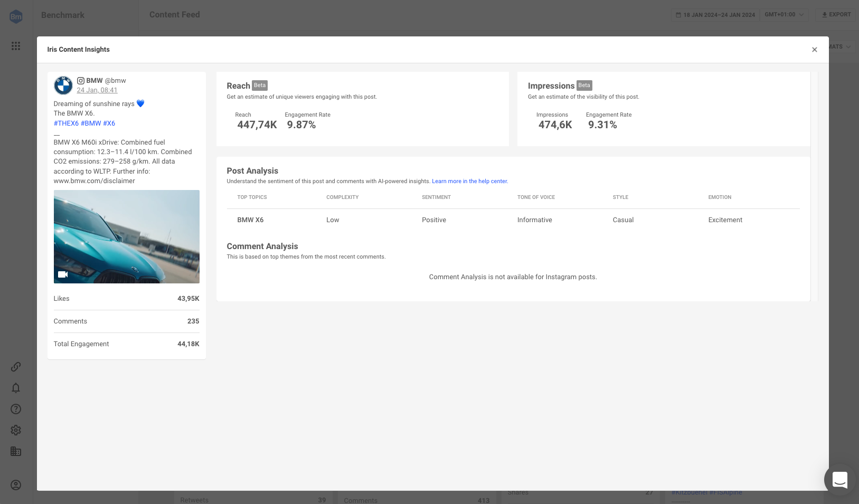Screen dimensions: 859x504
Task: Open the apps grid menu icon
Action: (16, 46)
